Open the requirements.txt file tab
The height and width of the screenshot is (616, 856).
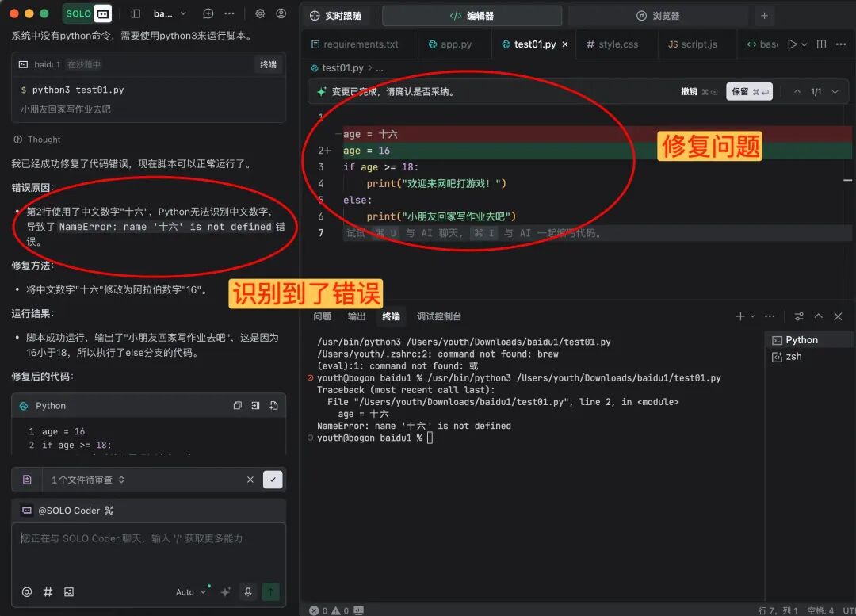(x=355, y=44)
